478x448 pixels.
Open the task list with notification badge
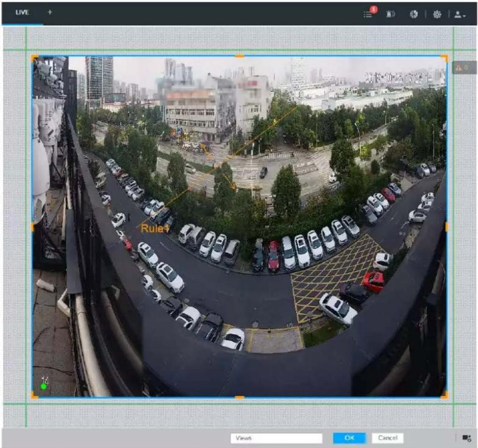369,13
